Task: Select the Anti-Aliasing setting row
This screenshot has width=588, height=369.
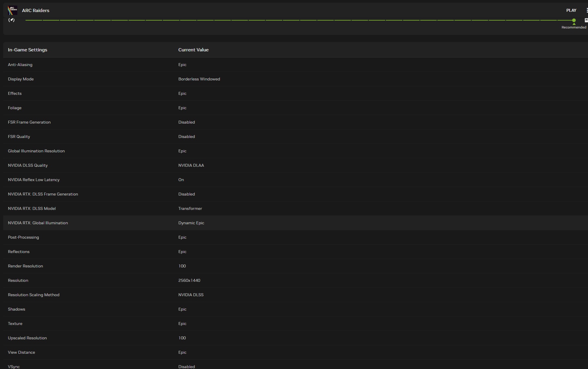Action: (20, 65)
